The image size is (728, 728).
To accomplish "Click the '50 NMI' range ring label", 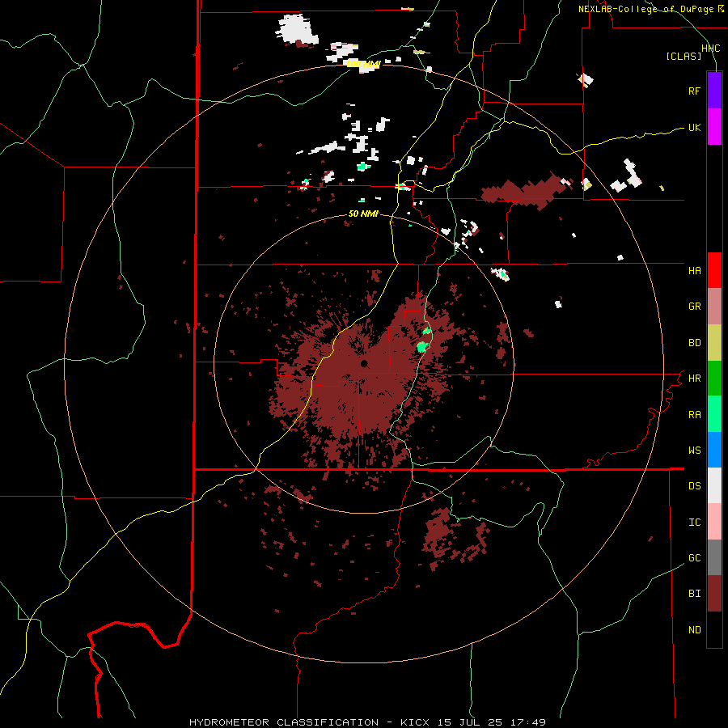I will [363, 214].
